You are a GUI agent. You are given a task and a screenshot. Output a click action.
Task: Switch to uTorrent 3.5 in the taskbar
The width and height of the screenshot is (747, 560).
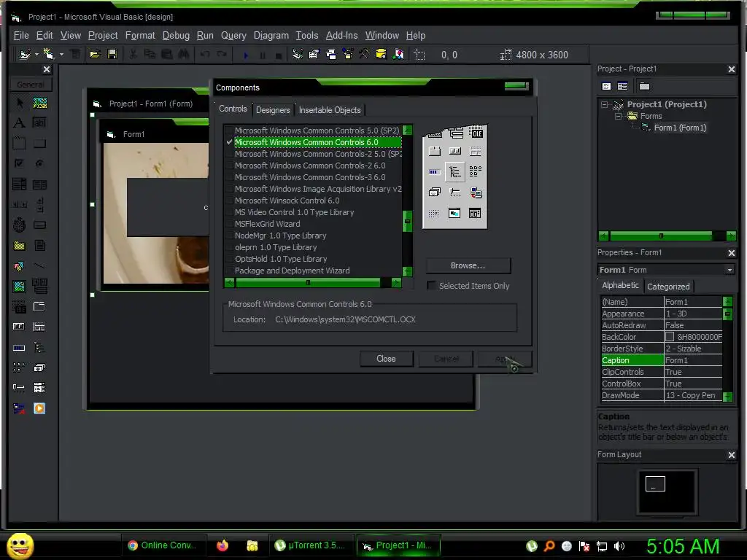click(x=311, y=545)
